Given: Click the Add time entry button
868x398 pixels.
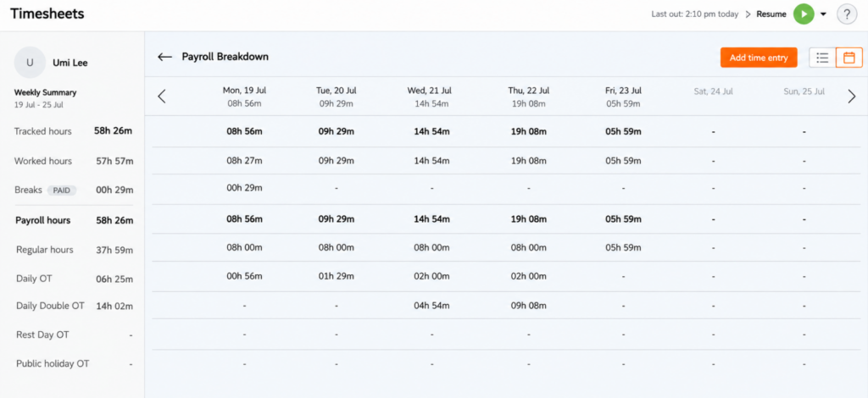Looking at the screenshot, I should tap(759, 58).
